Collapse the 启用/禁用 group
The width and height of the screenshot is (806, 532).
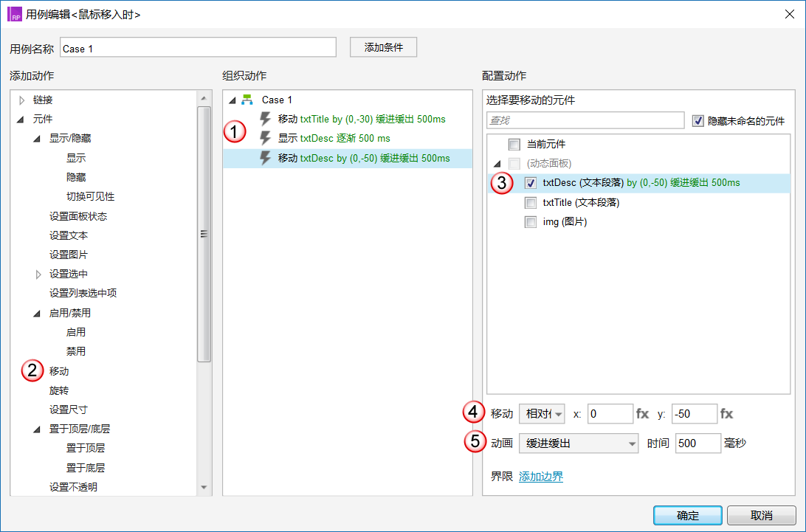[x=37, y=313]
